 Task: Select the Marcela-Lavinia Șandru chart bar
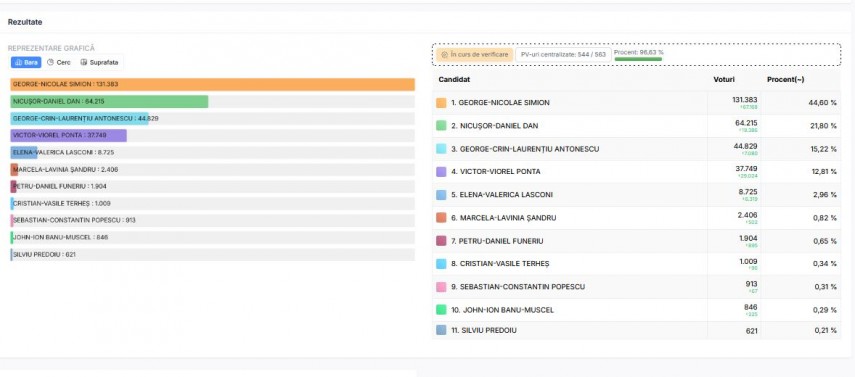(x=14, y=170)
